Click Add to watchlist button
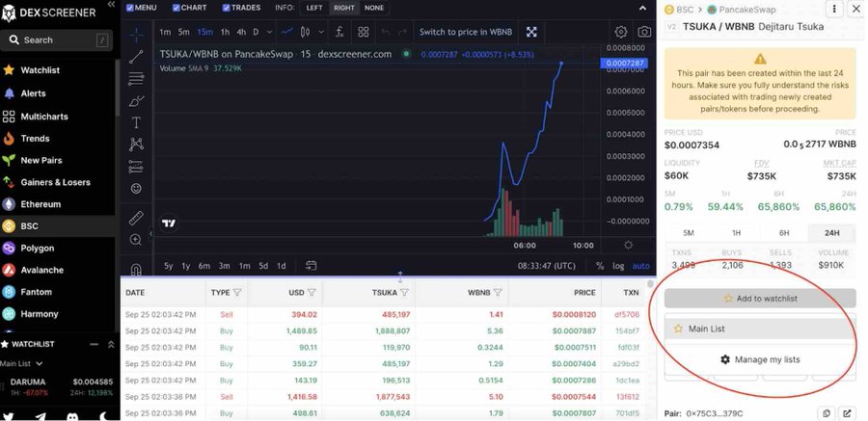The height and width of the screenshot is (421, 868). [x=760, y=299]
